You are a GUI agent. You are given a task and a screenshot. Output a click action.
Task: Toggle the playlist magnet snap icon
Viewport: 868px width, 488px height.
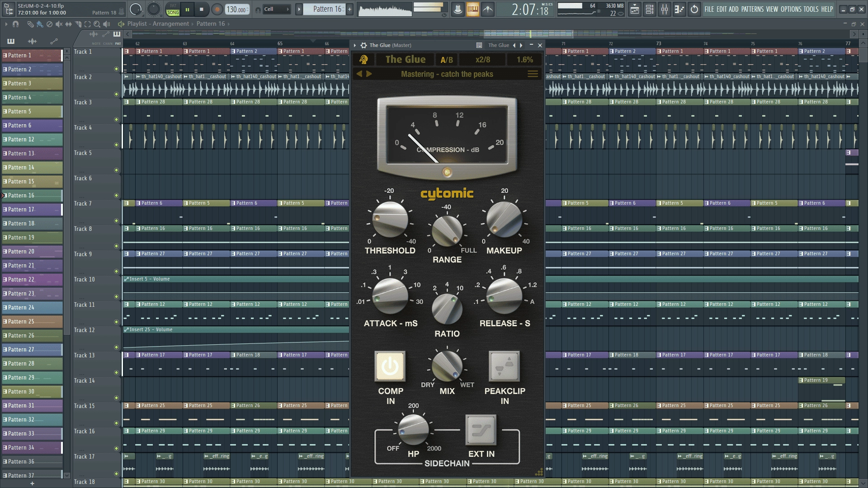[16, 24]
